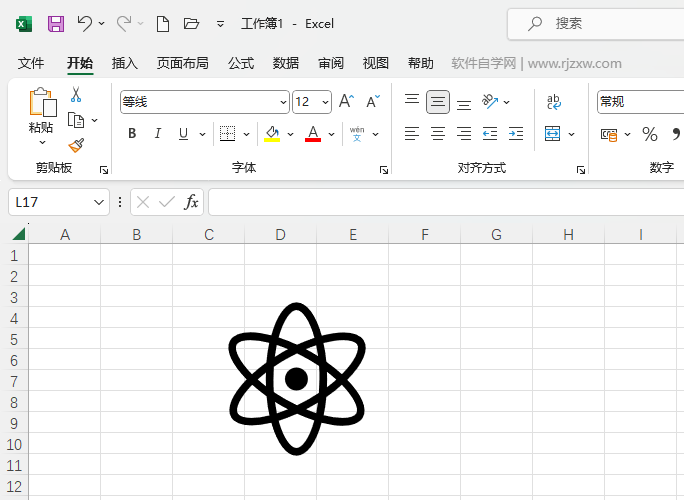
Task: Click the Excel application logo
Action: tap(24, 24)
